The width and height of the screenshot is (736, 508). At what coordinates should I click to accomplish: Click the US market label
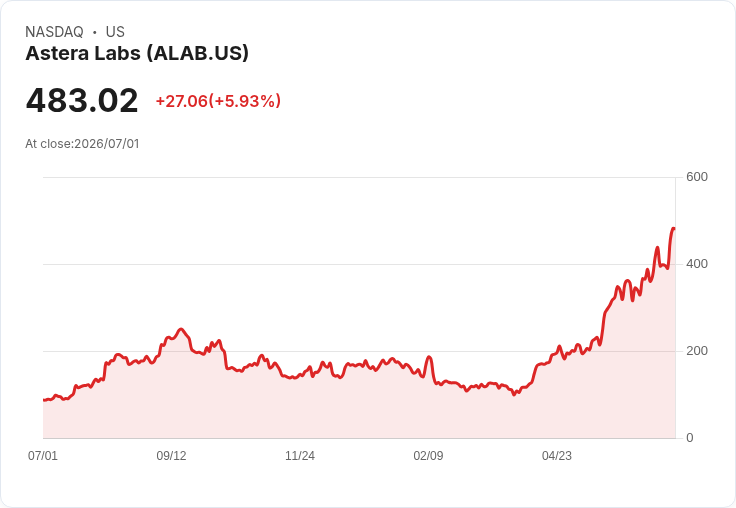[115, 31]
